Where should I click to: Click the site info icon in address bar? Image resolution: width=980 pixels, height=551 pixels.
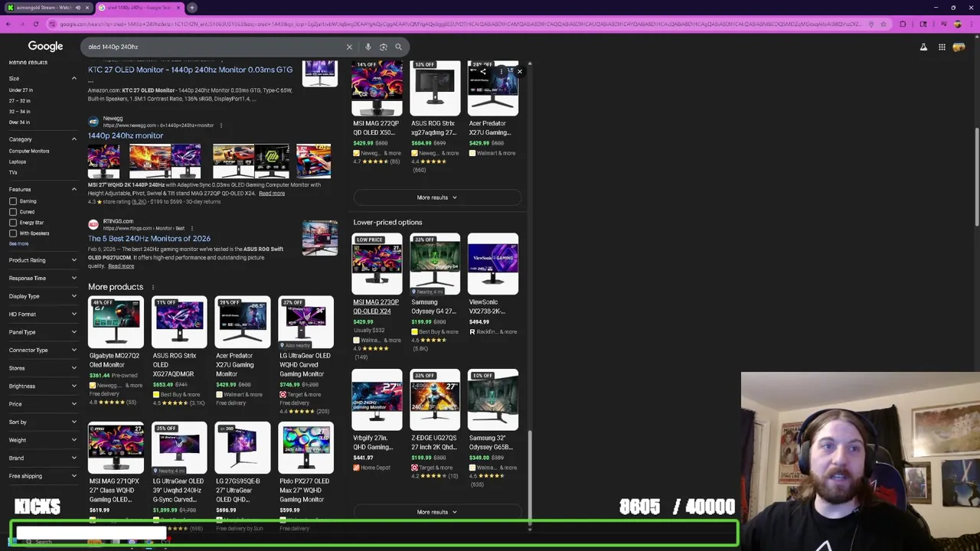[x=52, y=24]
